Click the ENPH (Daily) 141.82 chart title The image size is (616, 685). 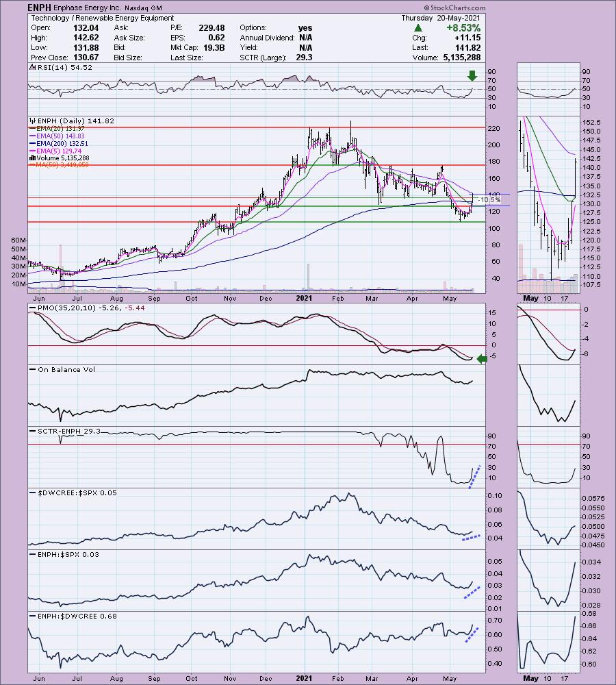pyautogui.click(x=76, y=121)
